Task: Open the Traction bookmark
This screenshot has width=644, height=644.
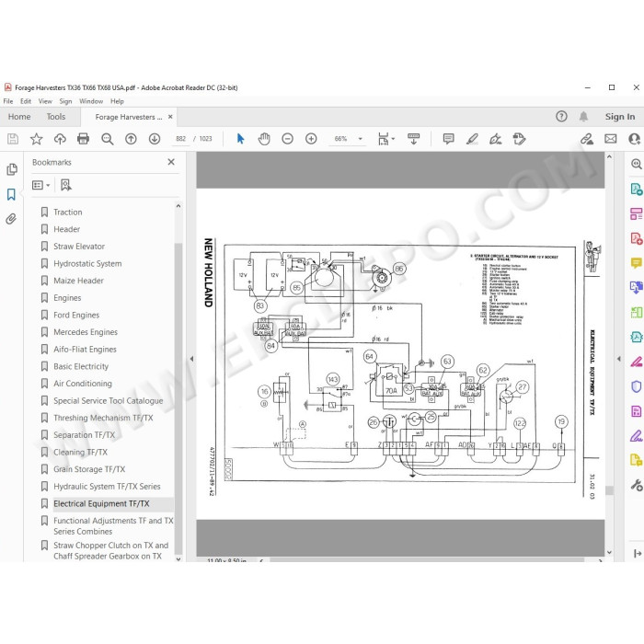Action: (x=68, y=212)
